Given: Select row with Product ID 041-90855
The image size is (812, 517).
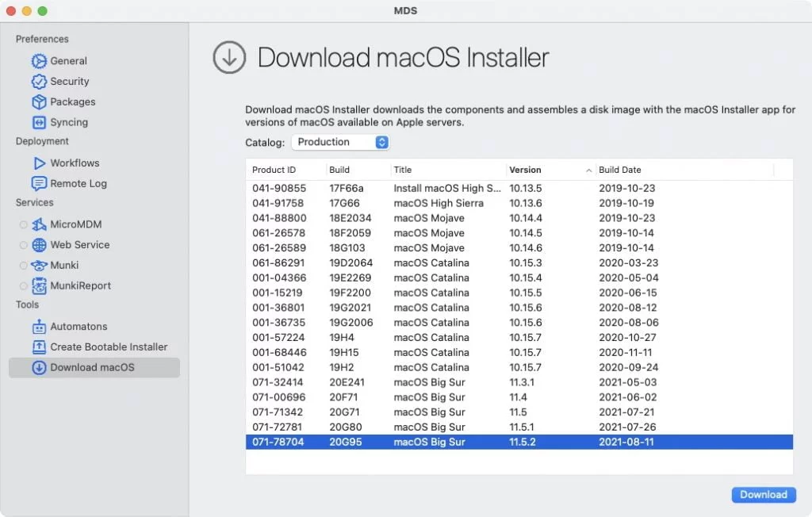Looking at the screenshot, I should [x=519, y=188].
